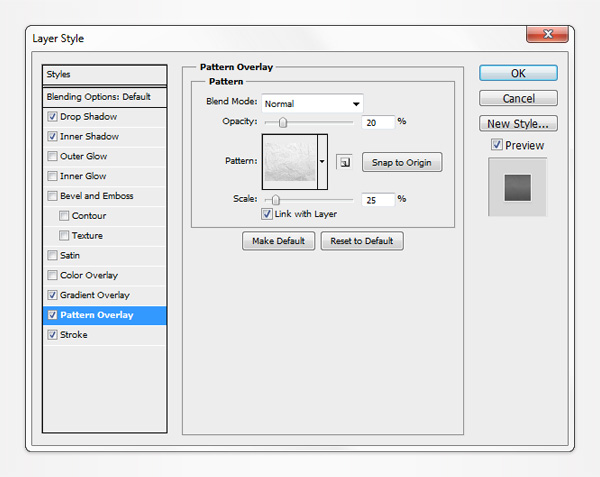Disable the Preview checkbox

[497, 145]
